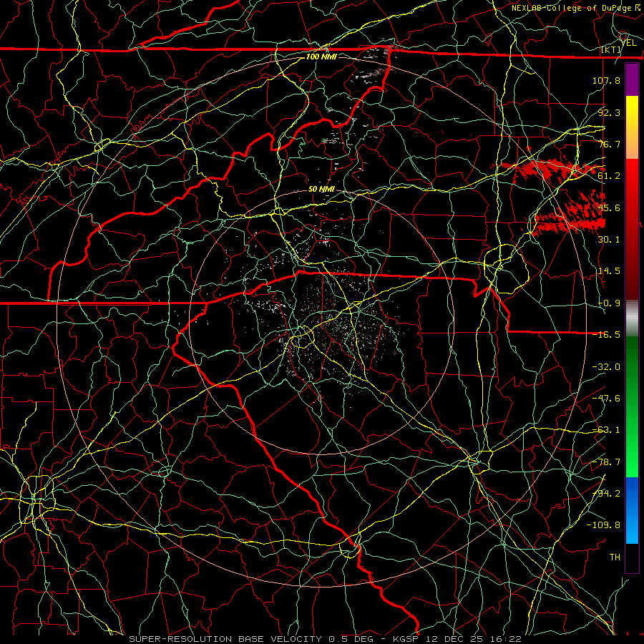Click the 61.2 legend value

pyautogui.click(x=609, y=176)
